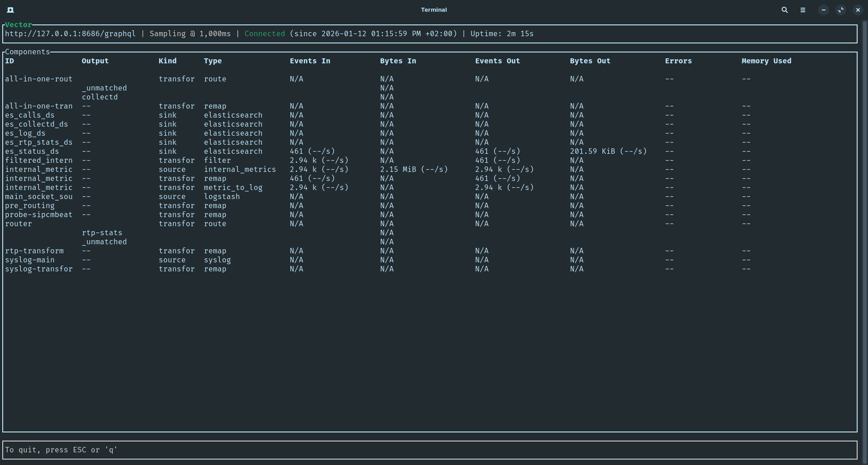Click the Memory Used column header
This screenshot has height=465, width=868.
tap(766, 61)
